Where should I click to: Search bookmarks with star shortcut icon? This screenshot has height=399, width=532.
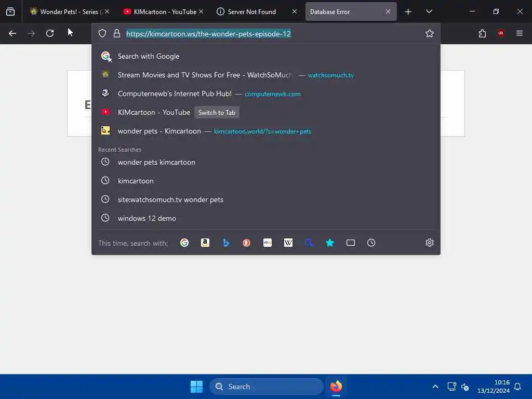(x=330, y=243)
